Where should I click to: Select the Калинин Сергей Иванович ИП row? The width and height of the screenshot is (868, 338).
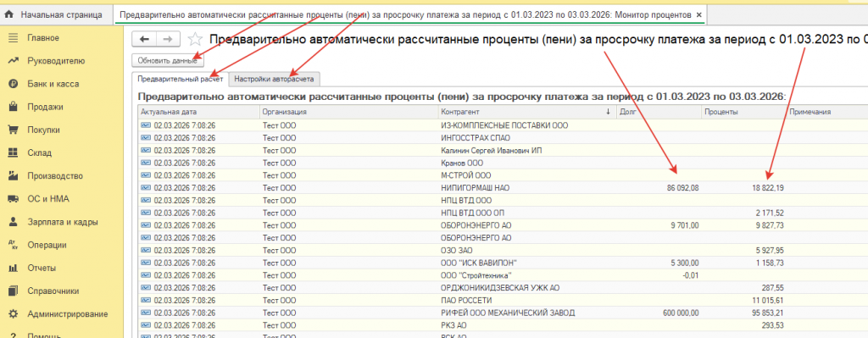[x=503, y=151]
